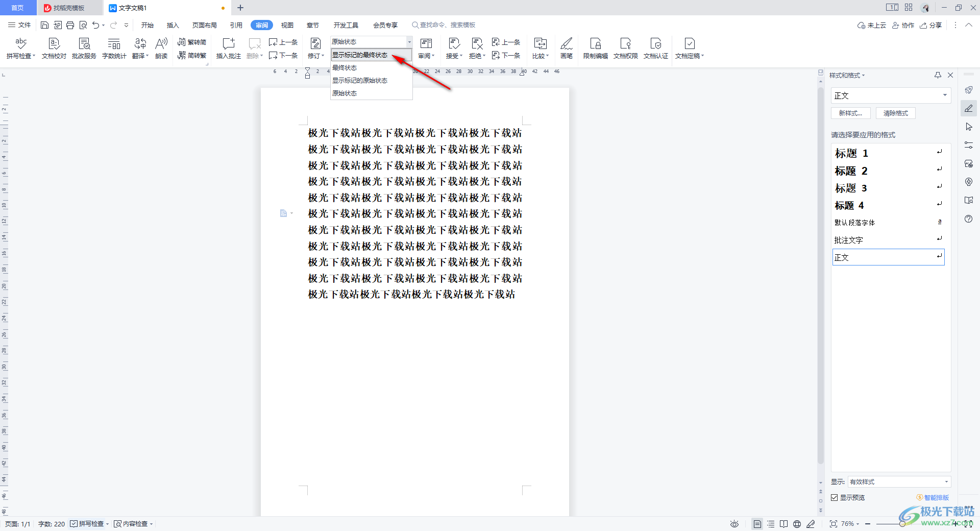Open the 显示 有效样式 filter dropdown

899,482
